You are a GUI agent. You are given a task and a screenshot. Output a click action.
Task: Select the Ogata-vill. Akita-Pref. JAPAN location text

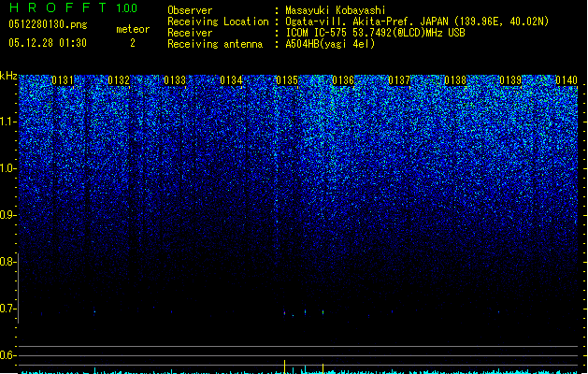[x=417, y=22]
